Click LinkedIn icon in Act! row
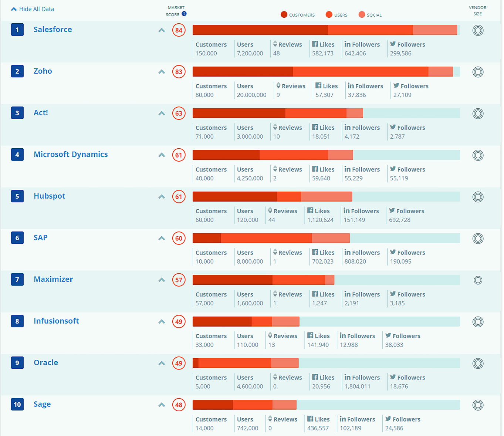Screen dimensions: 504x436 point(348,127)
